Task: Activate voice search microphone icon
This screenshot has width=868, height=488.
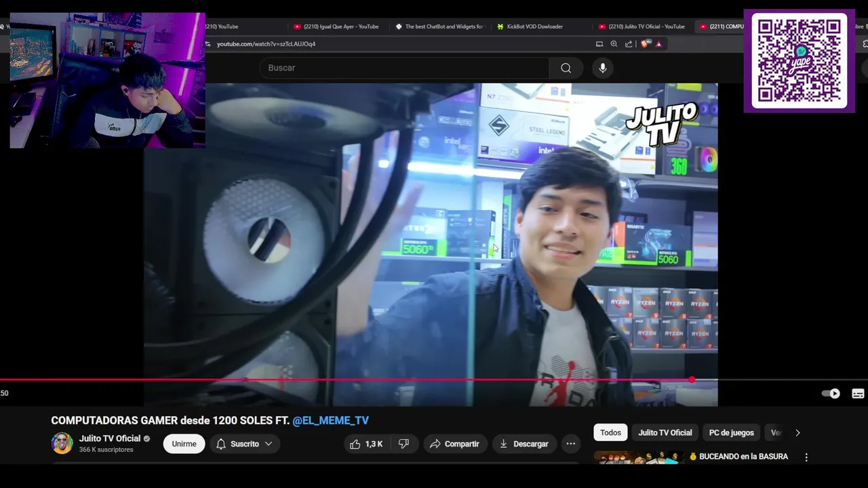Action: 602,68
